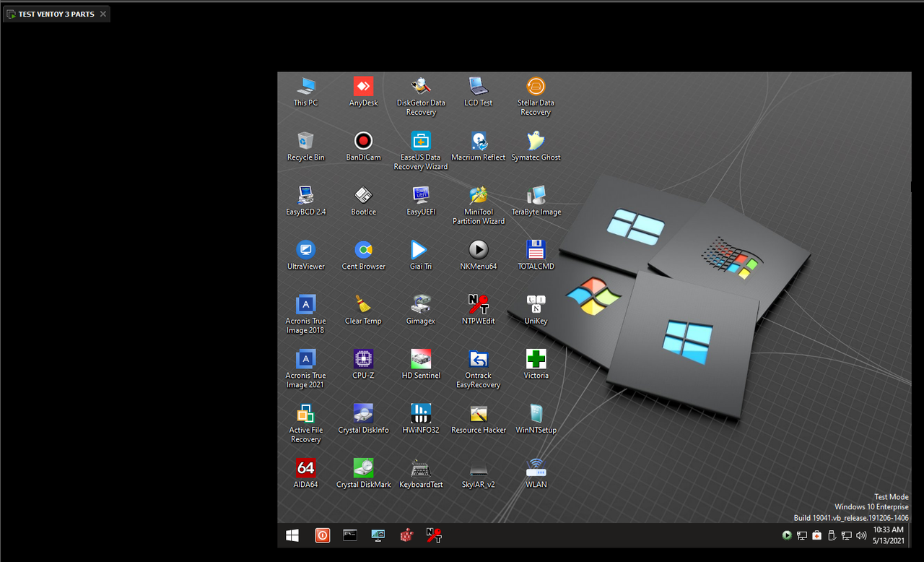Open the WLAN desktop icon
The height and width of the screenshot is (562, 924).
coord(536,473)
